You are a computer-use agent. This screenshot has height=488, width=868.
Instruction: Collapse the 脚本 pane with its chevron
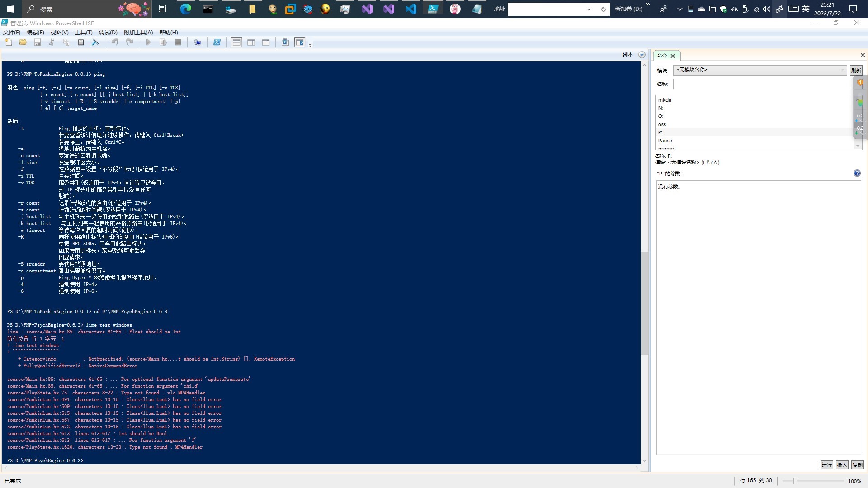642,54
